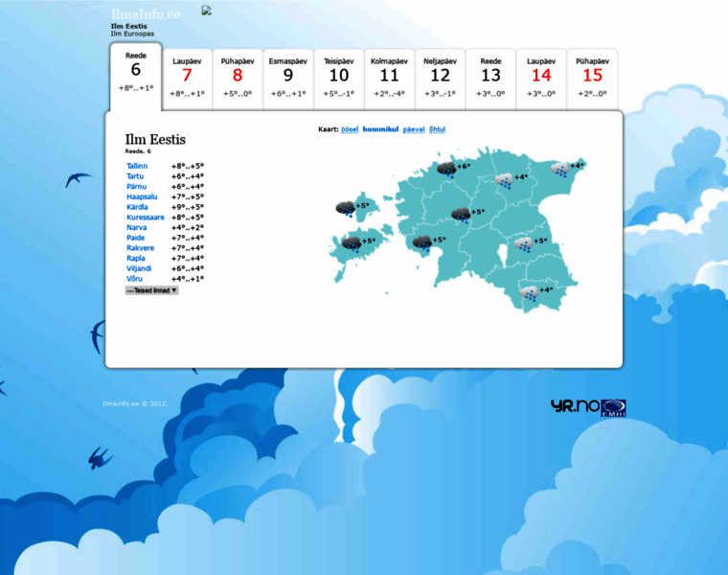Open the Ilm Eestis menu link
This screenshot has width=728, height=575.
[129, 26]
